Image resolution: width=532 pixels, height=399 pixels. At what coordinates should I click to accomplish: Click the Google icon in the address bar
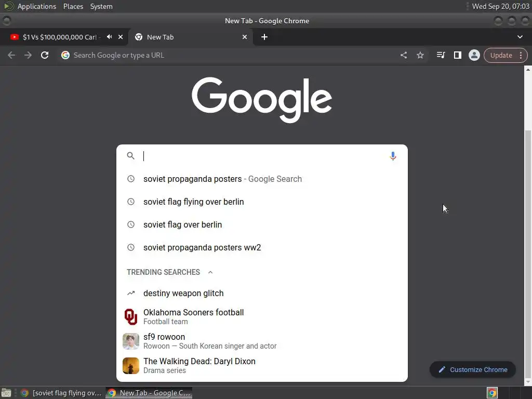click(65, 55)
